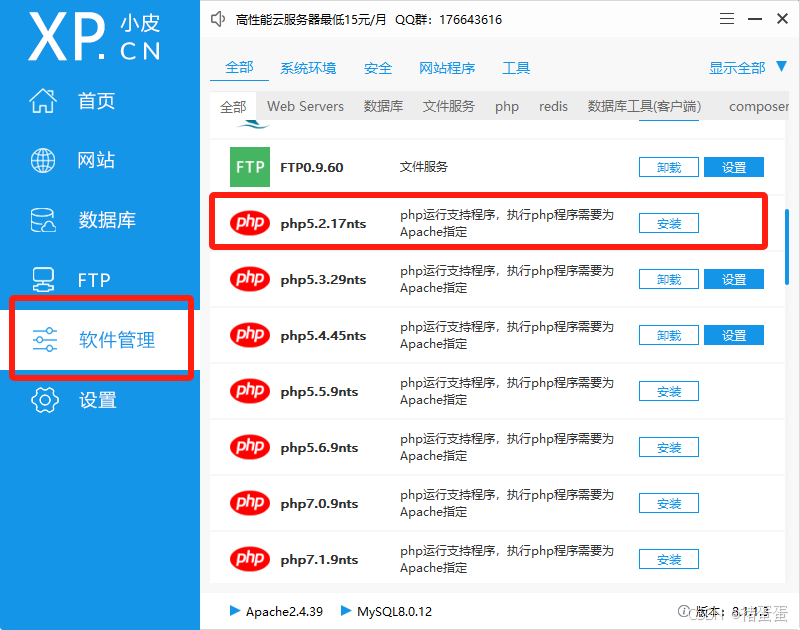Click the XP.CN logo
Screen dimensions: 800x630
click(x=94, y=37)
